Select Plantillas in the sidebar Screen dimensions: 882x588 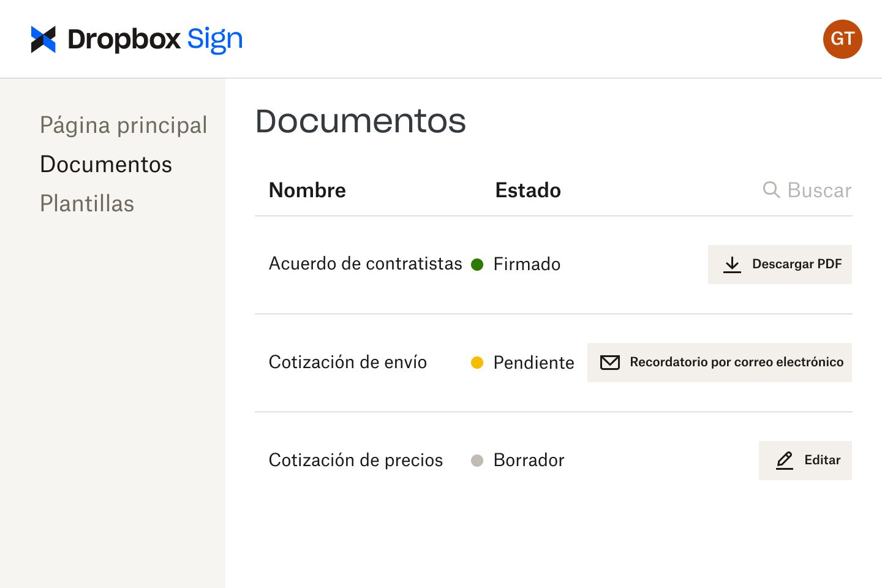pyautogui.click(x=87, y=203)
